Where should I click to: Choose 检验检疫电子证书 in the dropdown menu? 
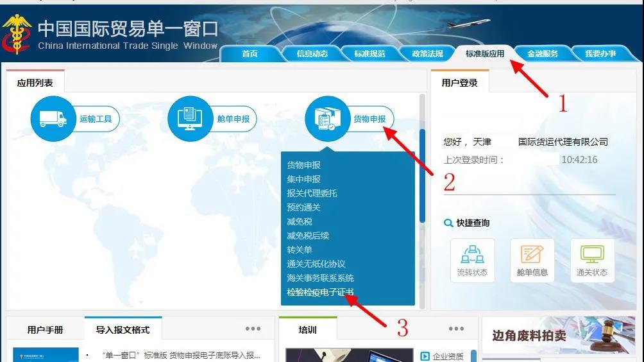pos(320,292)
